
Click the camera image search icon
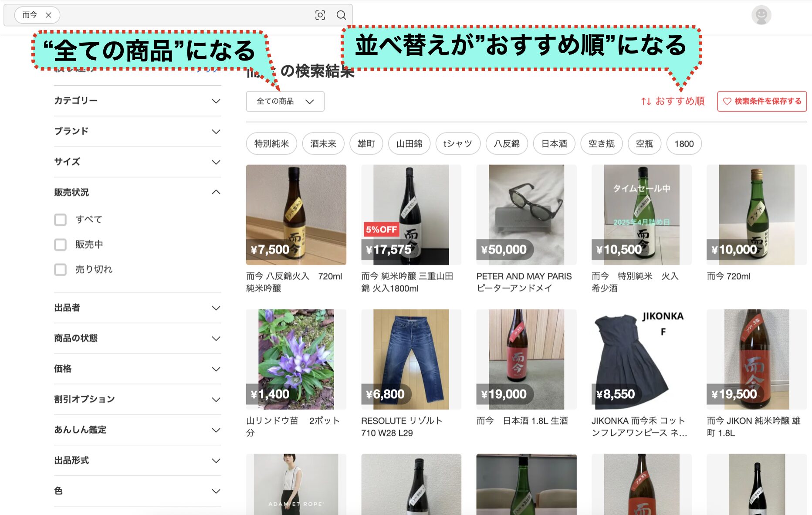click(320, 15)
